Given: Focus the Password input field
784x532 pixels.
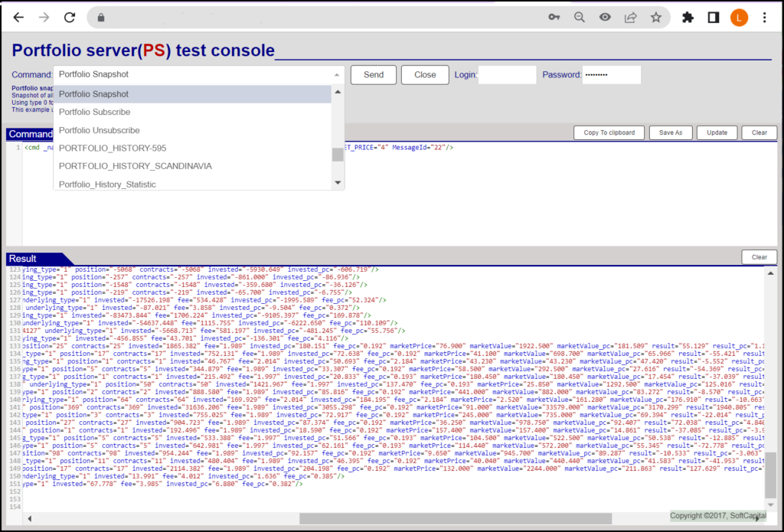Looking at the screenshot, I should pos(612,75).
